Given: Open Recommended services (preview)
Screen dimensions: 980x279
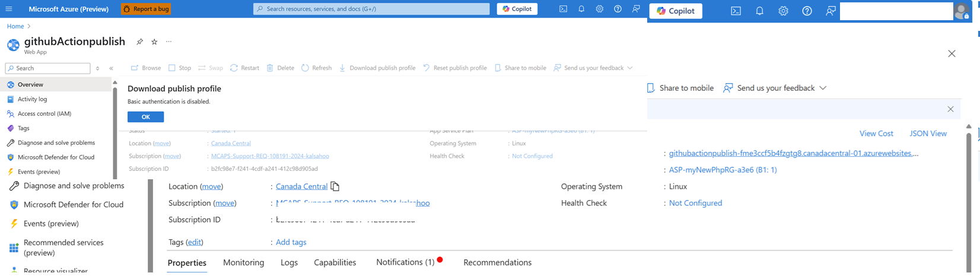Looking at the screenshot, I should tap(63, 248).
